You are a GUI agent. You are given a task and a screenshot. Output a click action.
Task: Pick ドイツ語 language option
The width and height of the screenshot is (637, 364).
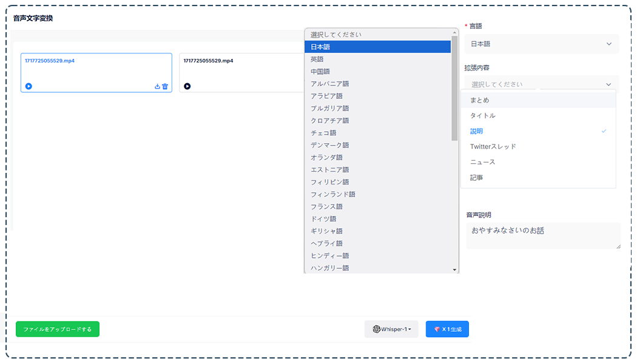377,218
